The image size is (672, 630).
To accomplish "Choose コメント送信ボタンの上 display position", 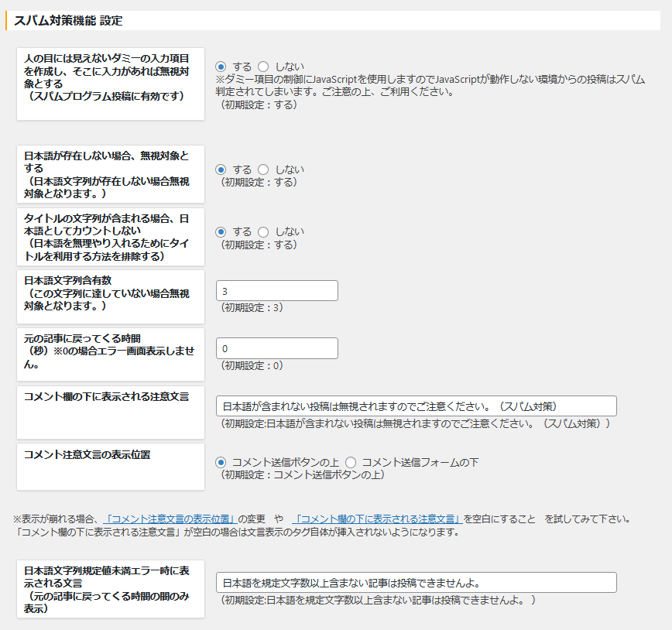I will 221,462.
